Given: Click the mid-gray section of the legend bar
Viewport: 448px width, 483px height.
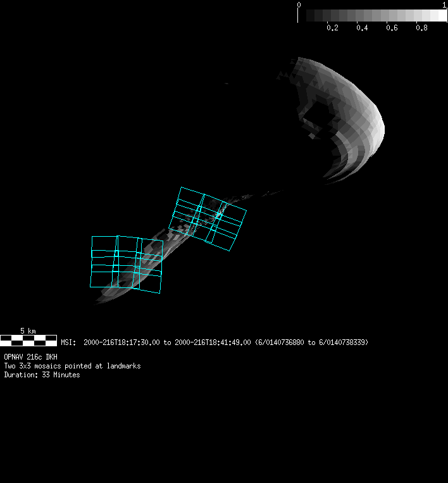Looking at the screenshot, I should 372,16.
